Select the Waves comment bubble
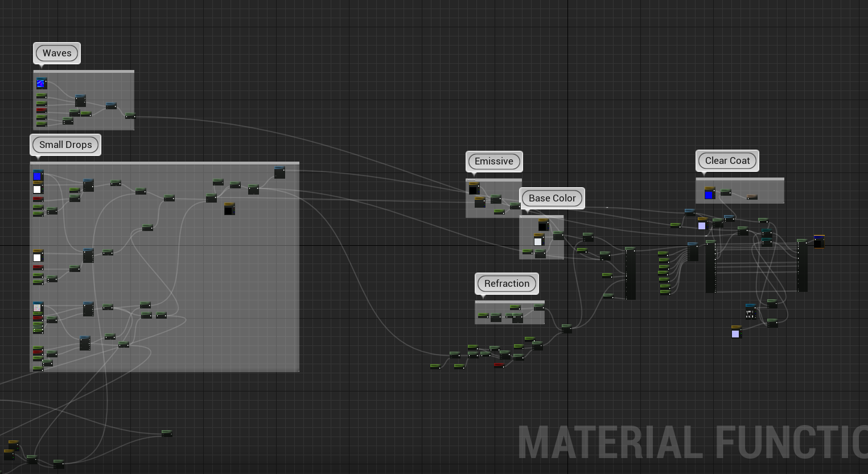The image size is (868, 474). (57, 53)
